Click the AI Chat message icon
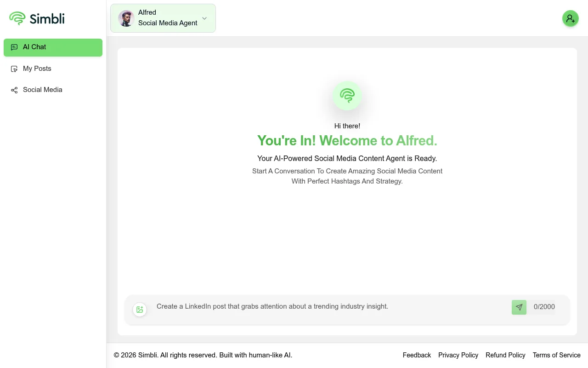The width and height of the screenshot is (588, 368). tap(14, 47)
